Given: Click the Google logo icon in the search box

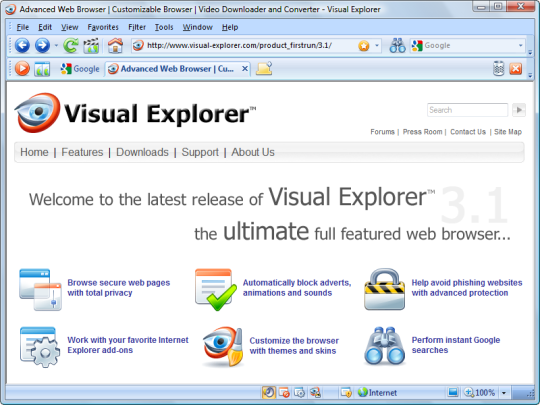Looking at the screenshot, I should pyautogui.click(x=417, y=45).
